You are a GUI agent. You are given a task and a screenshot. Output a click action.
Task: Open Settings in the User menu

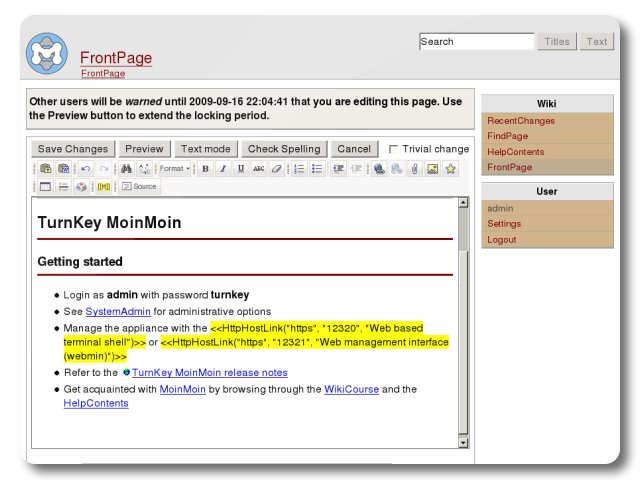tap(503, 224)
